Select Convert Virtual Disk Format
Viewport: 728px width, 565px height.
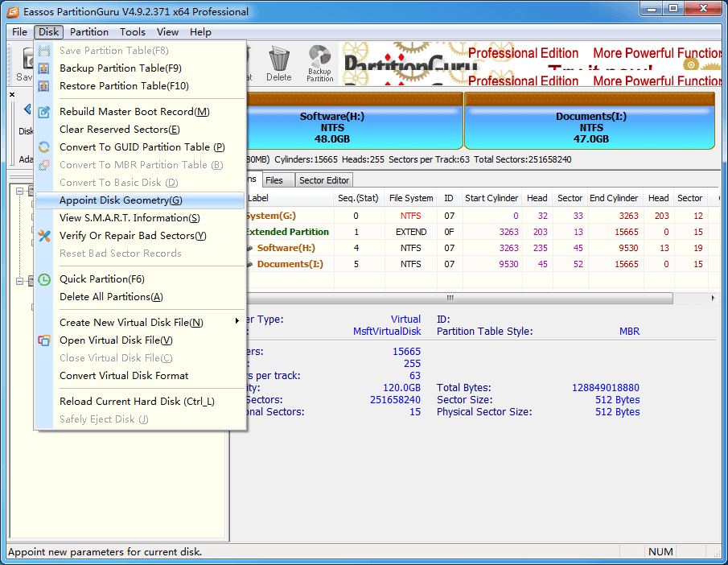(140, 376)
